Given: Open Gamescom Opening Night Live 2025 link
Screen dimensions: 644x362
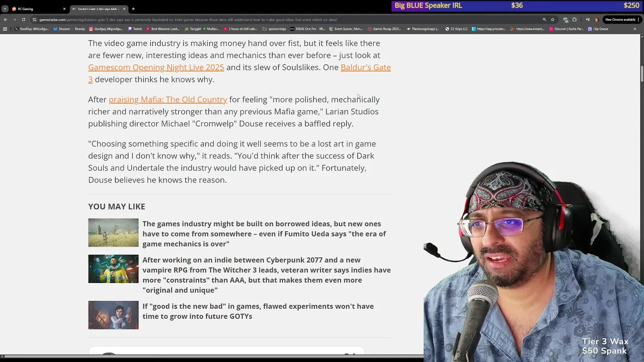Looking at the screenshot, I should click(156, 67).
